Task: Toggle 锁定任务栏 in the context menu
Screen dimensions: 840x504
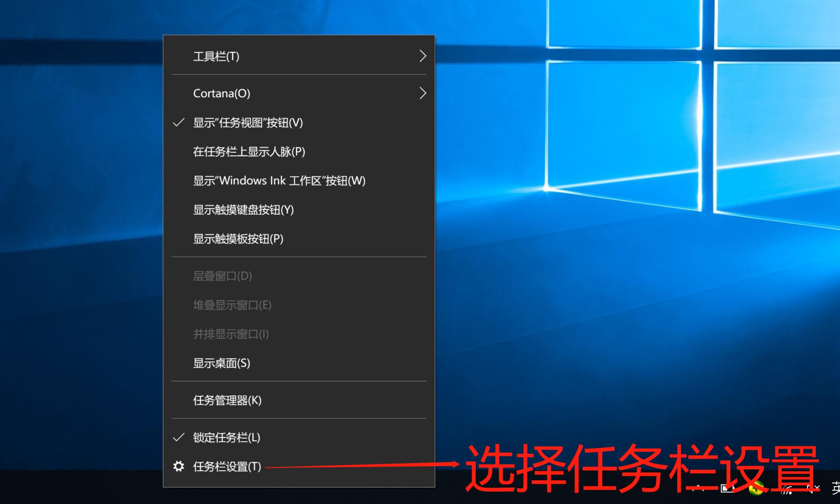Action: 226,437
